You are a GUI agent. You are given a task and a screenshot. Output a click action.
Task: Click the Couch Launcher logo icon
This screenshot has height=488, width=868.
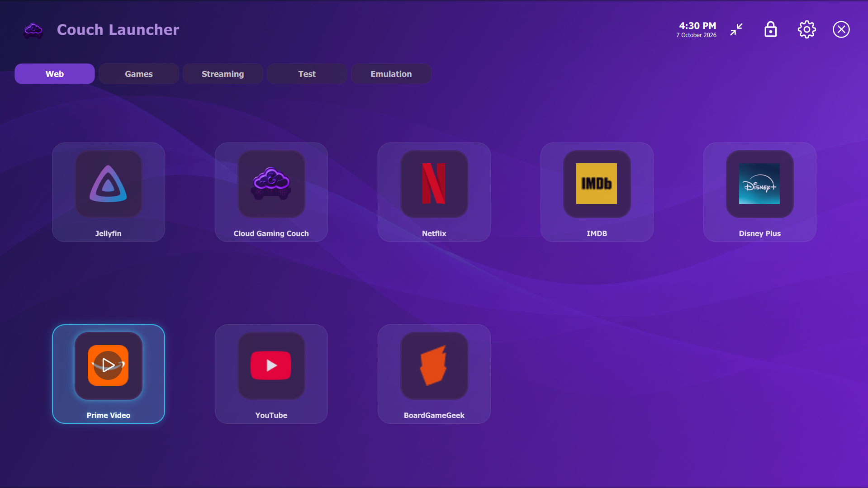[33, 30]
